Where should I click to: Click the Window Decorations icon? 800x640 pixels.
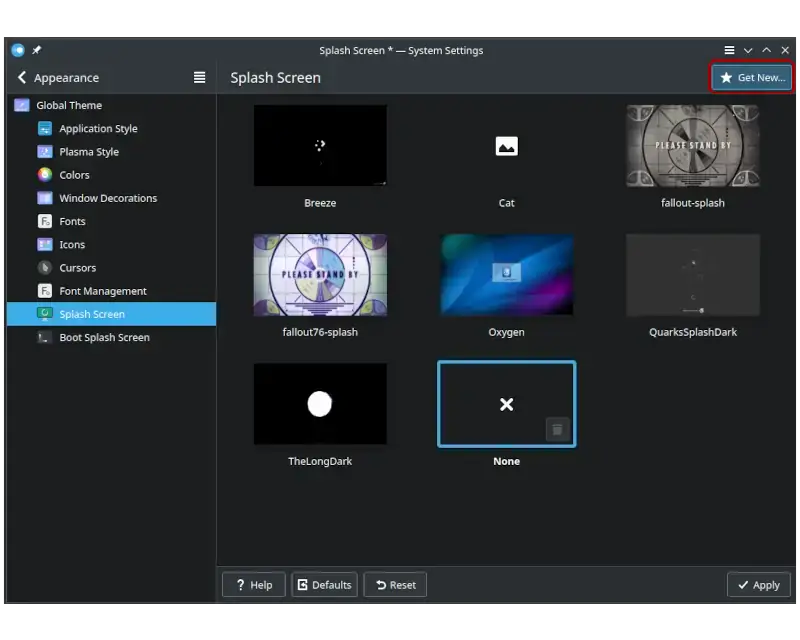[x=45, y=198]
